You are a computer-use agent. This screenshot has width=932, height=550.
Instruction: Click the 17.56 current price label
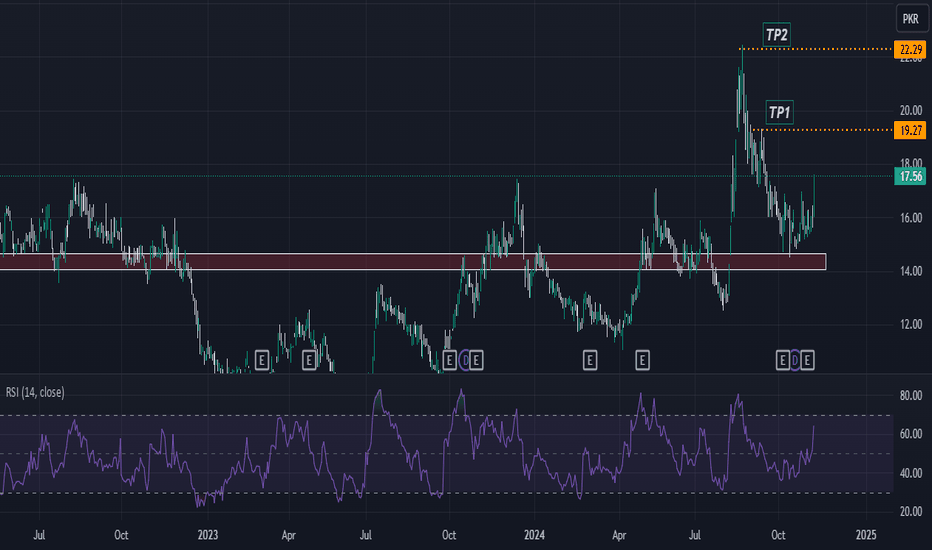click(910, 177)
